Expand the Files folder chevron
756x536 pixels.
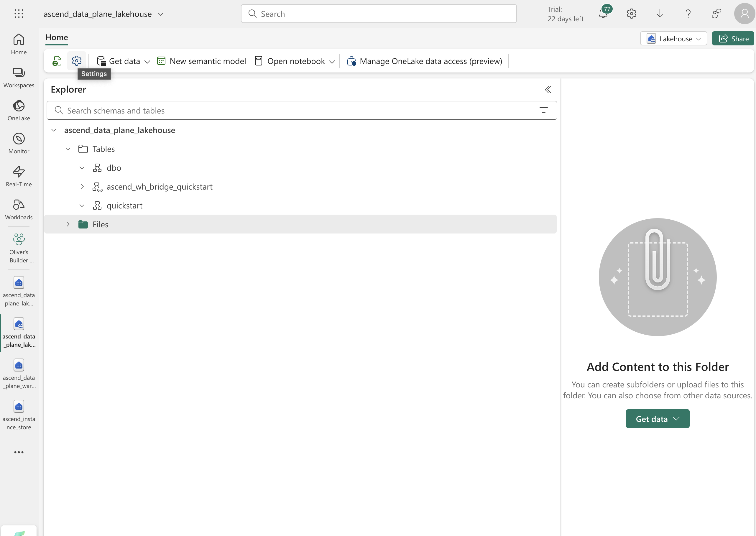pyautogui.click(x=68, y=224)
